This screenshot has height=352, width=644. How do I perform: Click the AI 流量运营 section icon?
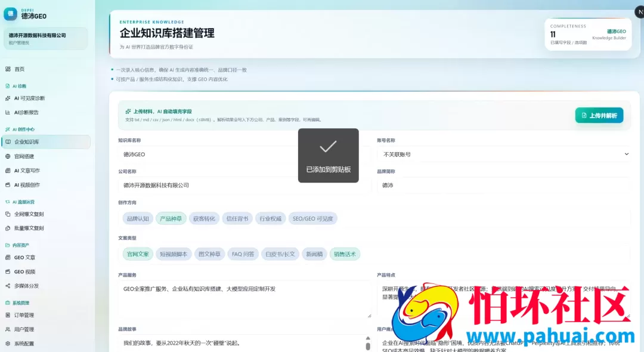7,202
